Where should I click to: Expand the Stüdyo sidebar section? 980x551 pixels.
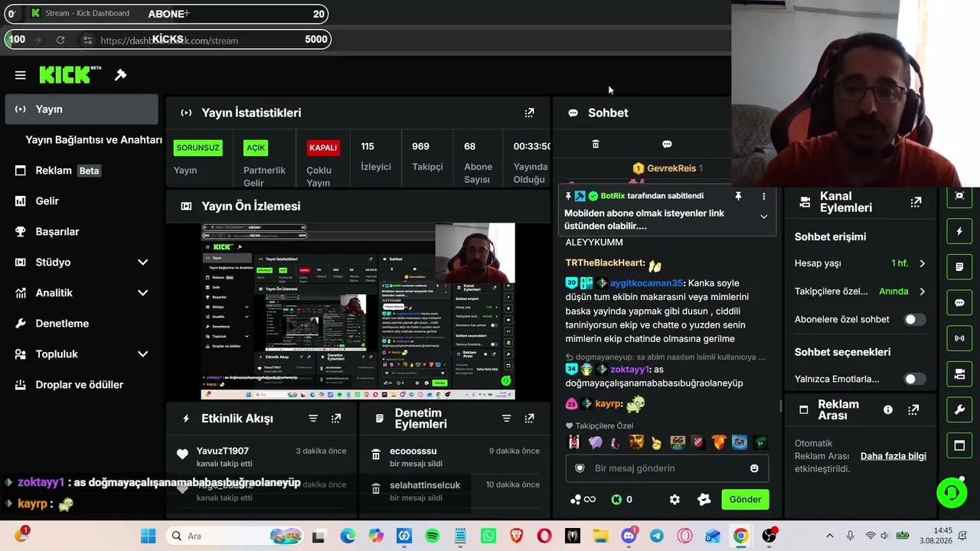click(142, 262)
